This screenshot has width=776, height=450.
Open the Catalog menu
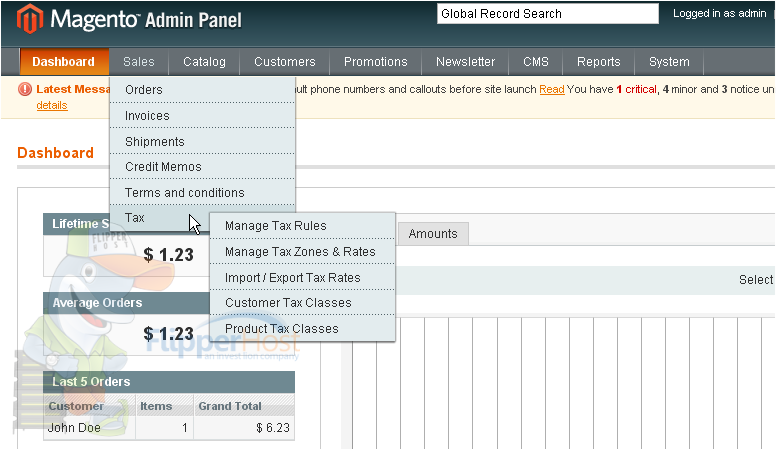[x=204, y=62]
